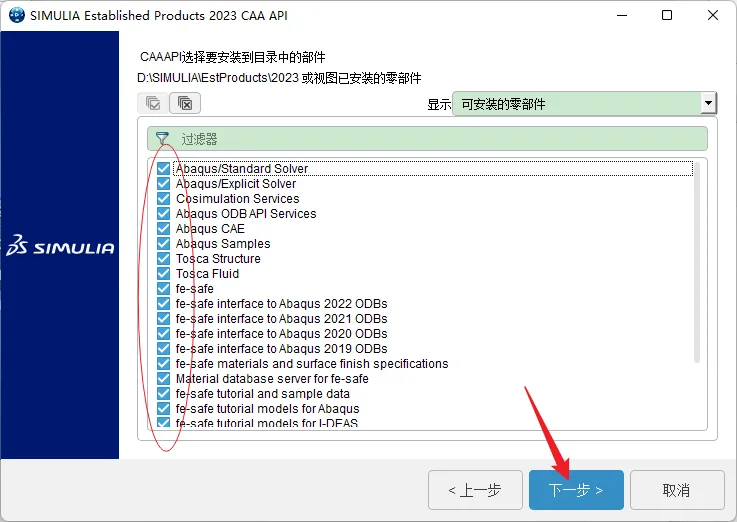This screenshot has height=522, width=737.
Task: Toggle fe-safe interface to Abaqus 2019 ODBs checkbox
Action: point(163,349)
